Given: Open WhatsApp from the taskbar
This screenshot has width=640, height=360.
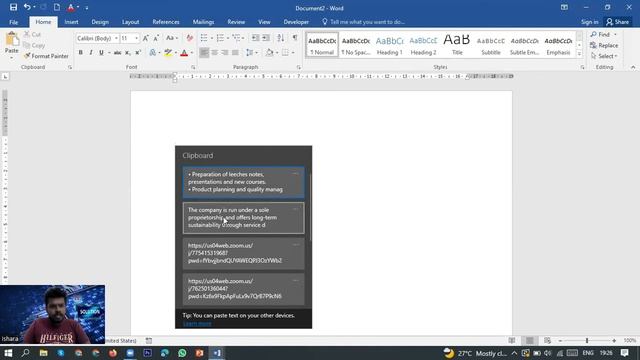Looking at the screenshot, I should (x=182, y=353).
